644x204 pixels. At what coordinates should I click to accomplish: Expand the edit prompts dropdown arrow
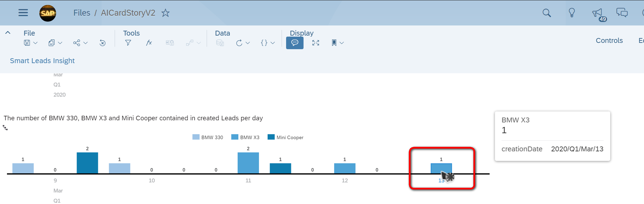273,43
